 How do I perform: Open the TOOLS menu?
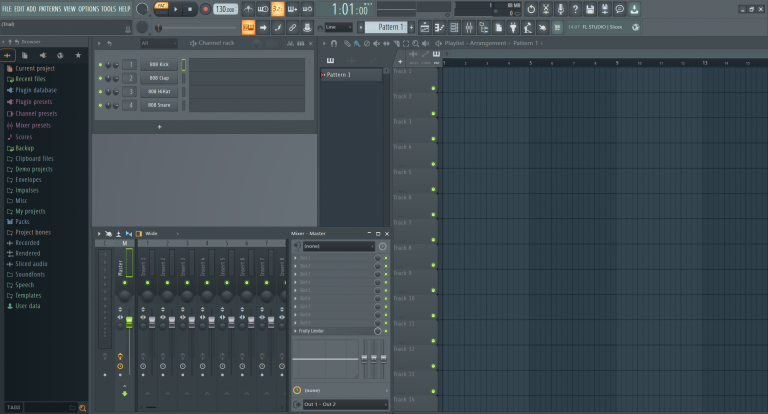108,9
